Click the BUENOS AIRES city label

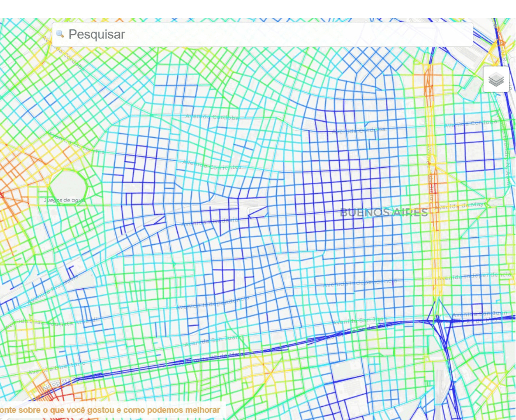coord(384,213)
